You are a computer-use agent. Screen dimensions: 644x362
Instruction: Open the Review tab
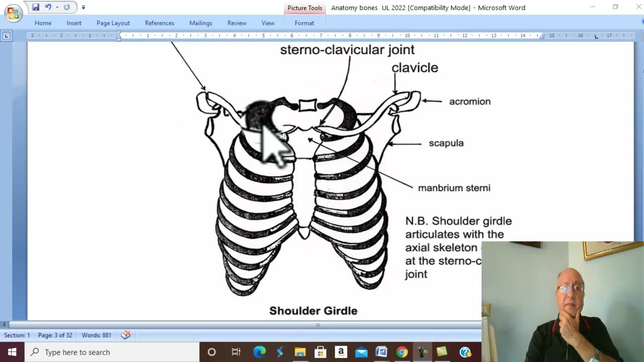237,23
